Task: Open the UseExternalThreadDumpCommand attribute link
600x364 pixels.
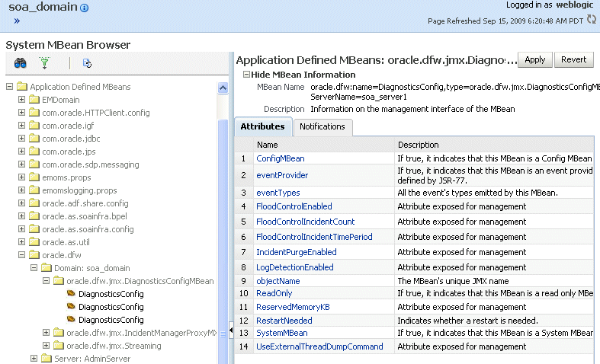Action: tap(319, 346)
